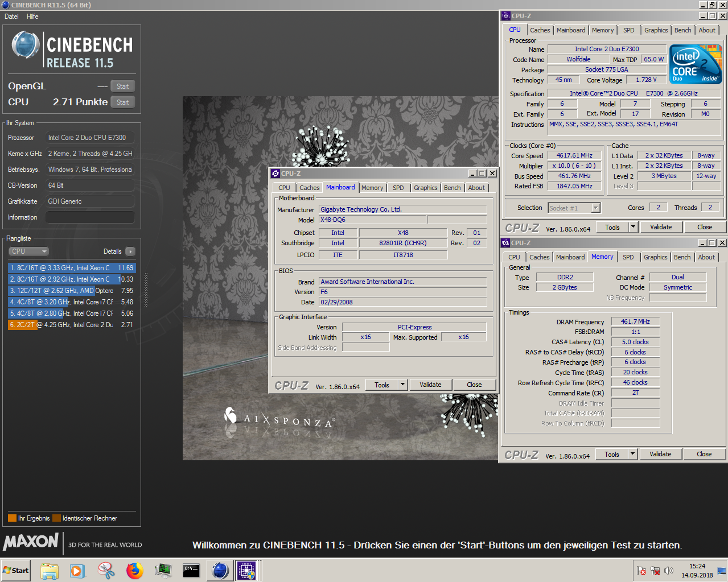Open the Rangliste CPU dropdown
This screenshot has height=582, width=728.
click(28, 251)
